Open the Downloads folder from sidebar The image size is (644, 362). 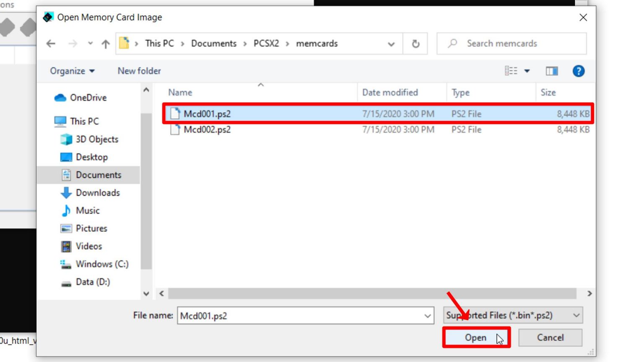point(98,192)
